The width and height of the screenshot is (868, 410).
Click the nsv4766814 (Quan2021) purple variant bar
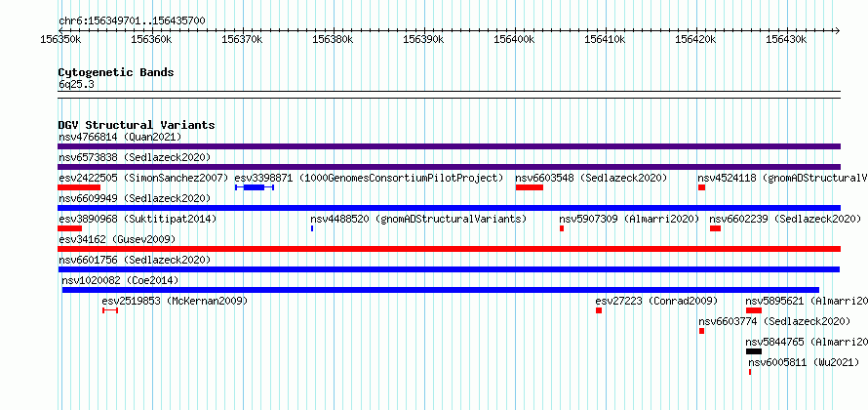pos(449,146)
